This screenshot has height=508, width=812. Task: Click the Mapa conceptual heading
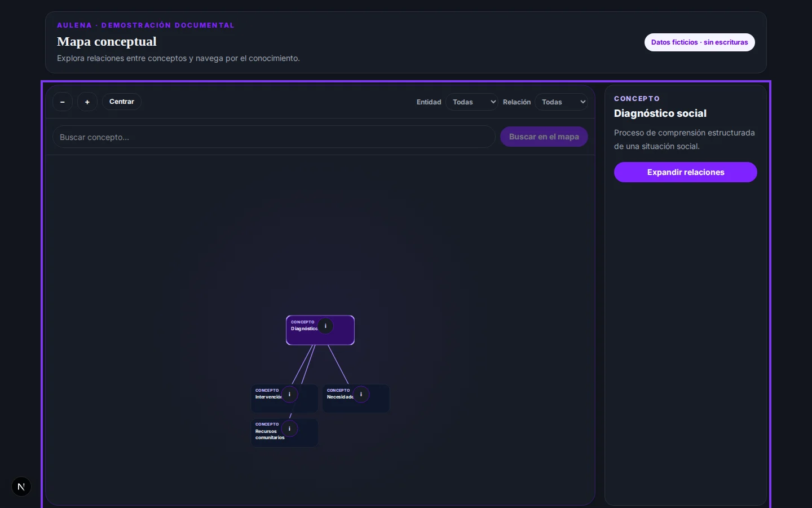tap(107, 42)
